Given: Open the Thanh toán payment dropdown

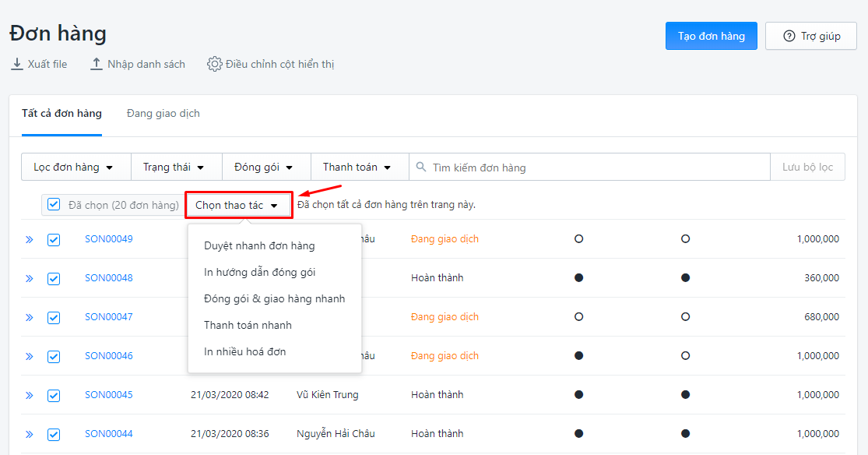Looking at the screenshot, I should pyautogui.click(x=360, y=167).
